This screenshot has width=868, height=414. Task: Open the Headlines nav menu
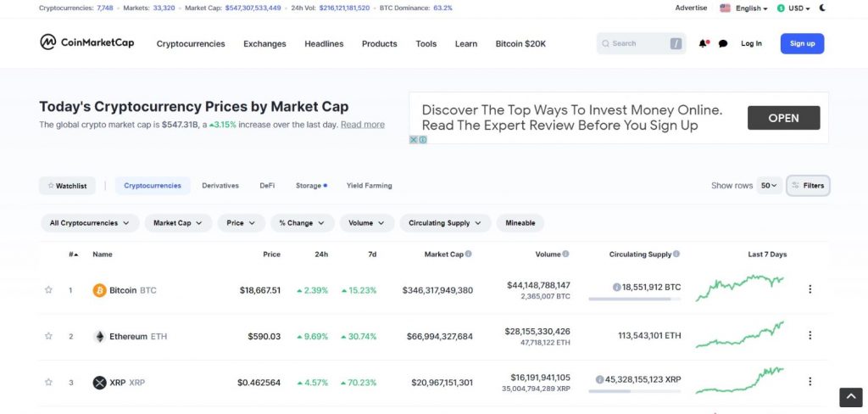pyautogui.click(x=324, y=44)
